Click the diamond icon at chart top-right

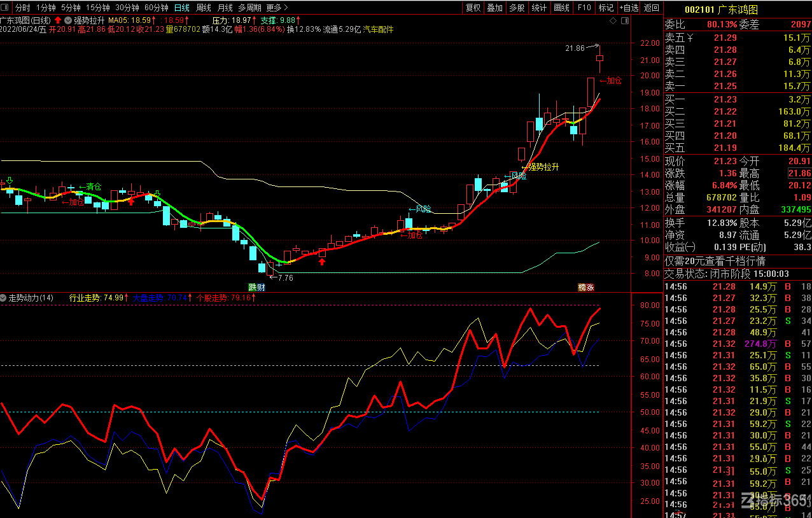(x=613, y=21)
